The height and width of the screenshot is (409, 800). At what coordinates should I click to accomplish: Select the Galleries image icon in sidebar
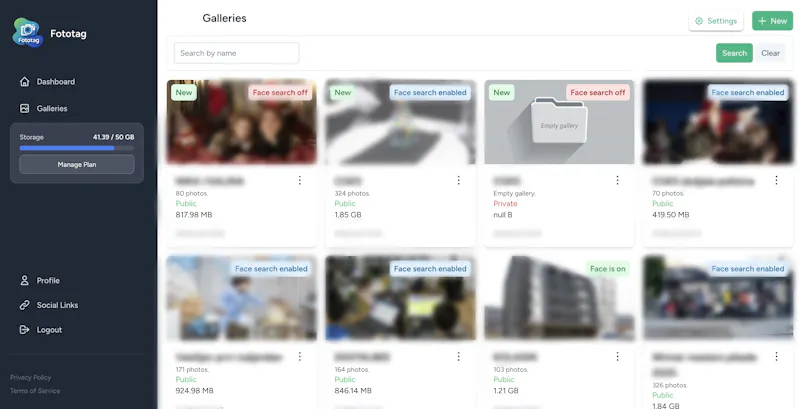(24, 108)
